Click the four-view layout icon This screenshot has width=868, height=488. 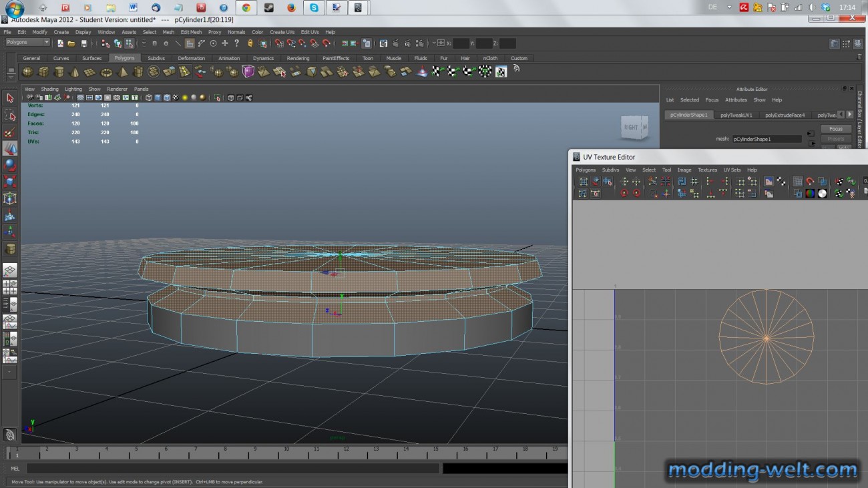(x=10, y=288)
